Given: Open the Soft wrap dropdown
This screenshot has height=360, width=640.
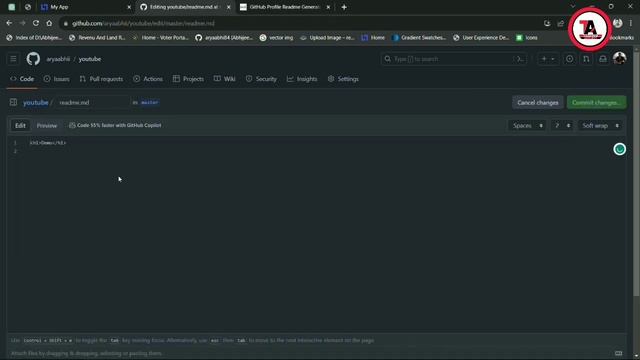Looking at the screenshot, I should click(x=600, y=125).
